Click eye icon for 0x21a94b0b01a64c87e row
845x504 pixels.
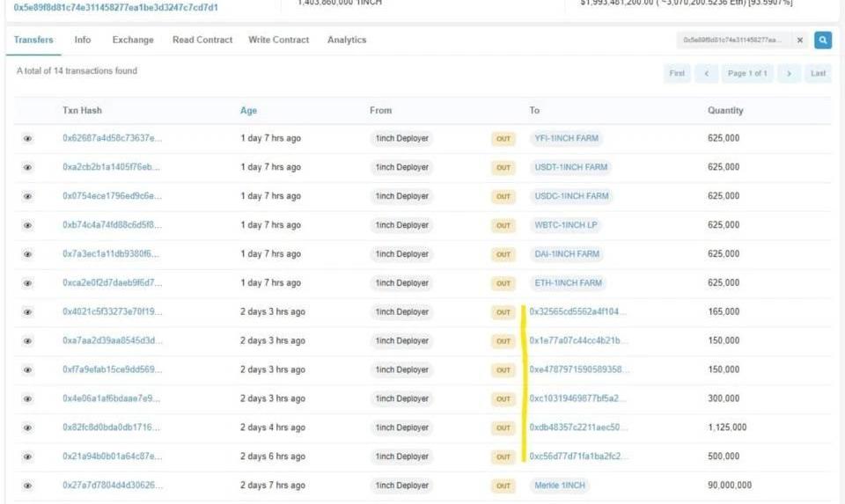coord(27,457)
